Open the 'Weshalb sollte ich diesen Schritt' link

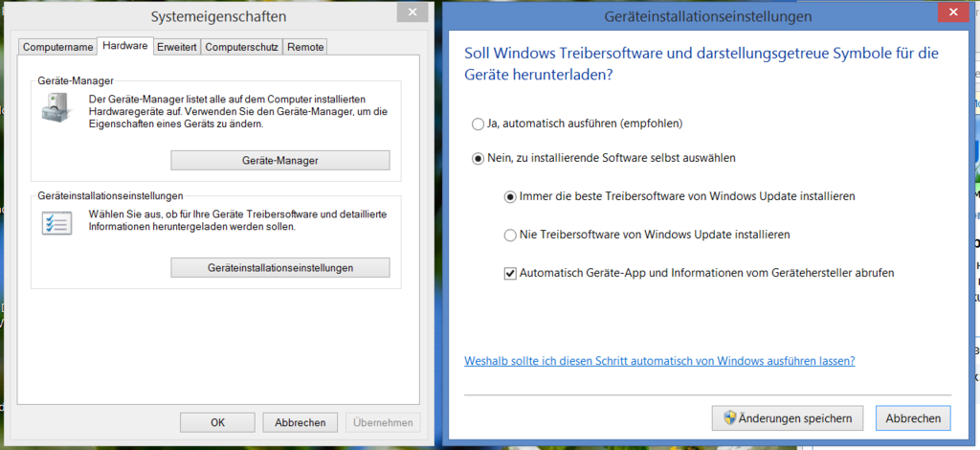click(659, 361)
